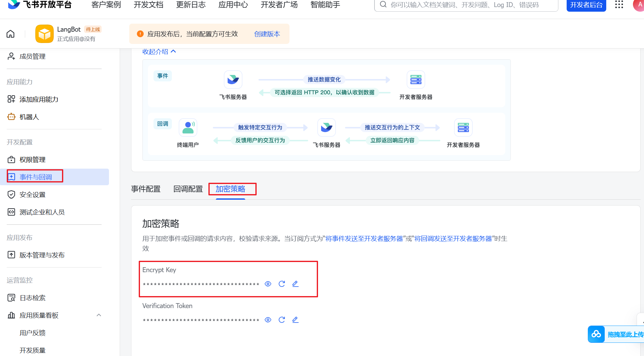Open the apps grid icon at top right
Viewport: 644px width, 356px height.
pyautogui.click(x=619, y=5)
